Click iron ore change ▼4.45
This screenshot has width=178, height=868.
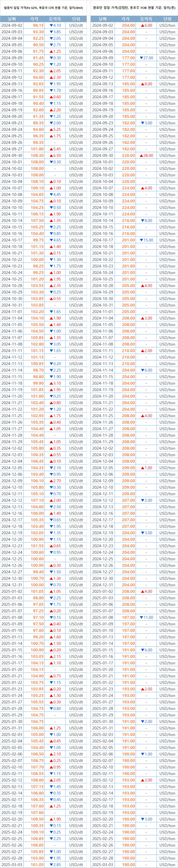click(x=55, y=195)
